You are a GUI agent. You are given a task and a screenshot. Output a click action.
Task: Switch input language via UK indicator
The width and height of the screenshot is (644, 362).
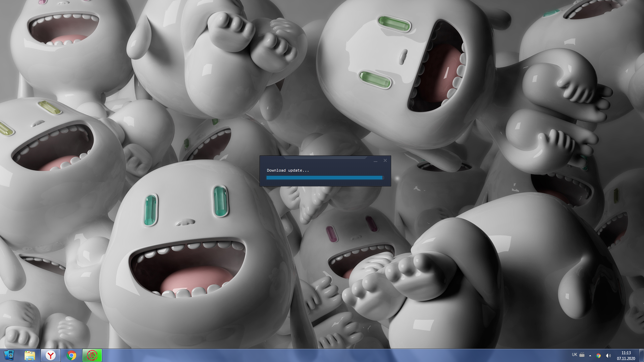(574, 355)
